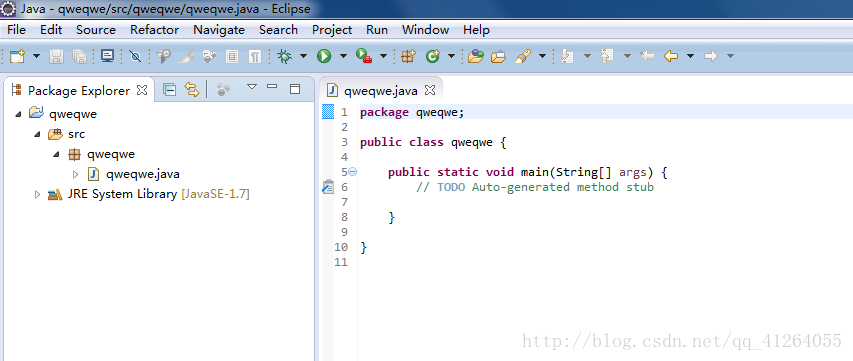
Task: Toggle Mark Occurrences highlighter icon
Action: [187, 56]
